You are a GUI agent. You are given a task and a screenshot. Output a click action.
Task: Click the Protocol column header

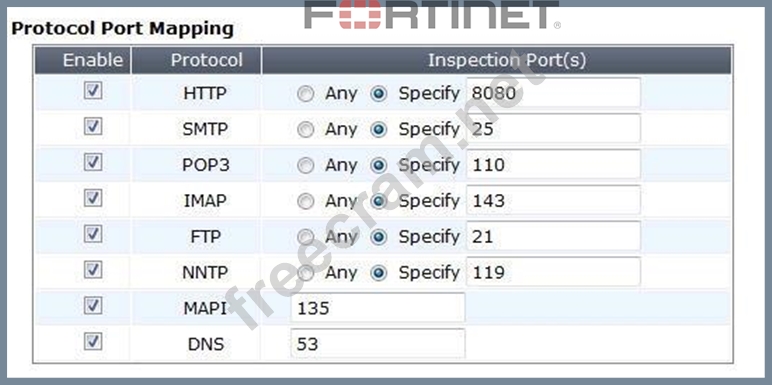(x=196, y=60)
